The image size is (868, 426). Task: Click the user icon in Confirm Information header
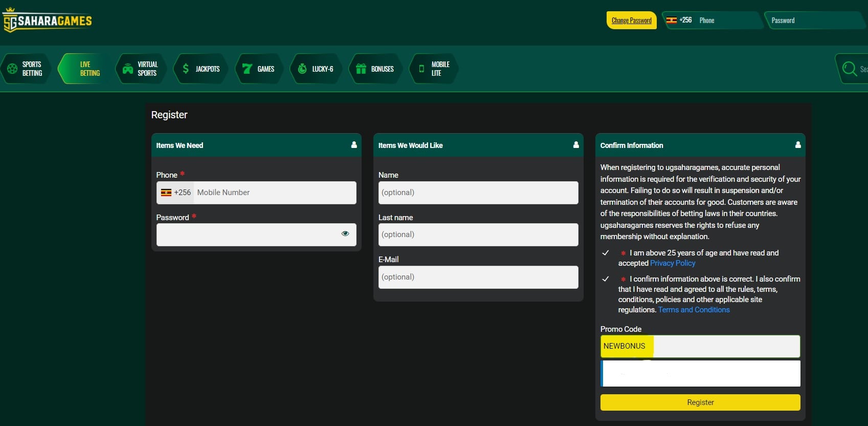coord(798,145)
